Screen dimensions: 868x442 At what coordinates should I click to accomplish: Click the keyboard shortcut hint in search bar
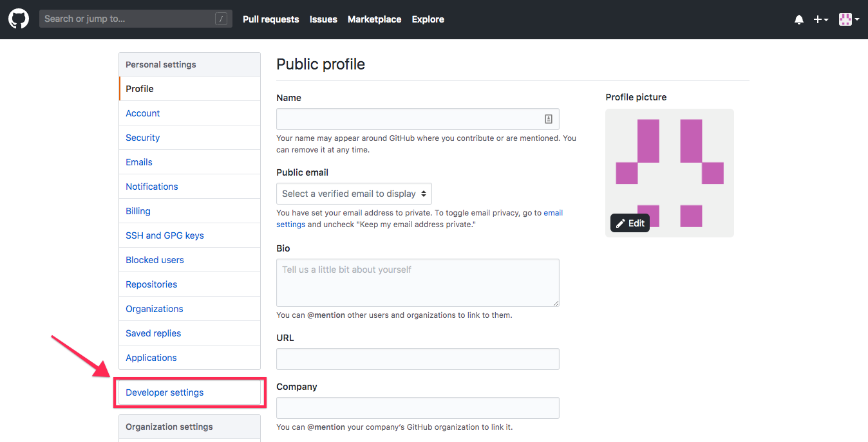click(x=221, y=19)
